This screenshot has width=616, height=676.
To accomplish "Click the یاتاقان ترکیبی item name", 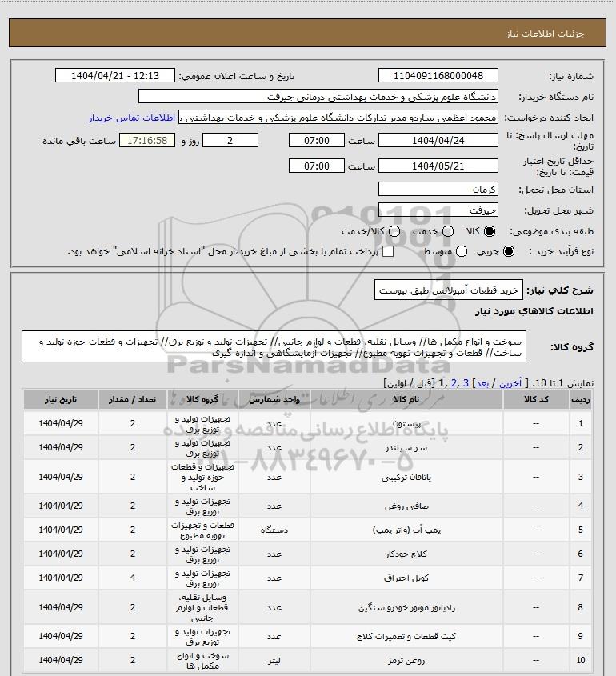I will click(x=406, y=478).
